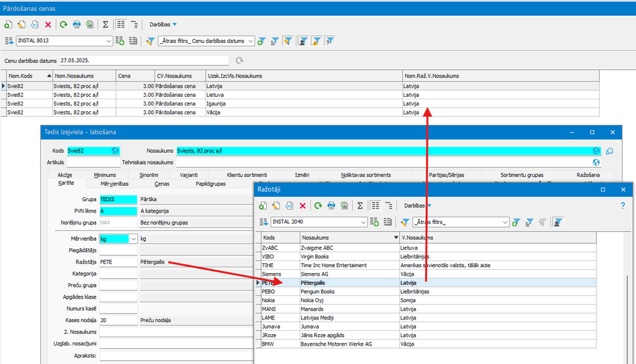Click the filter list icon in Pārdošanas cenas
The width and height of the screenshot is (636, 364).
click(x=275, y=41)
